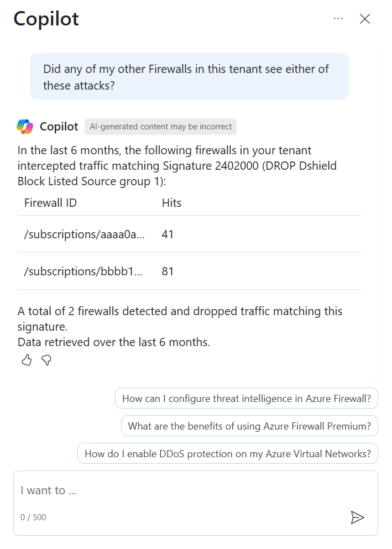Click the thumbs down feedback icon

[46, 360]
